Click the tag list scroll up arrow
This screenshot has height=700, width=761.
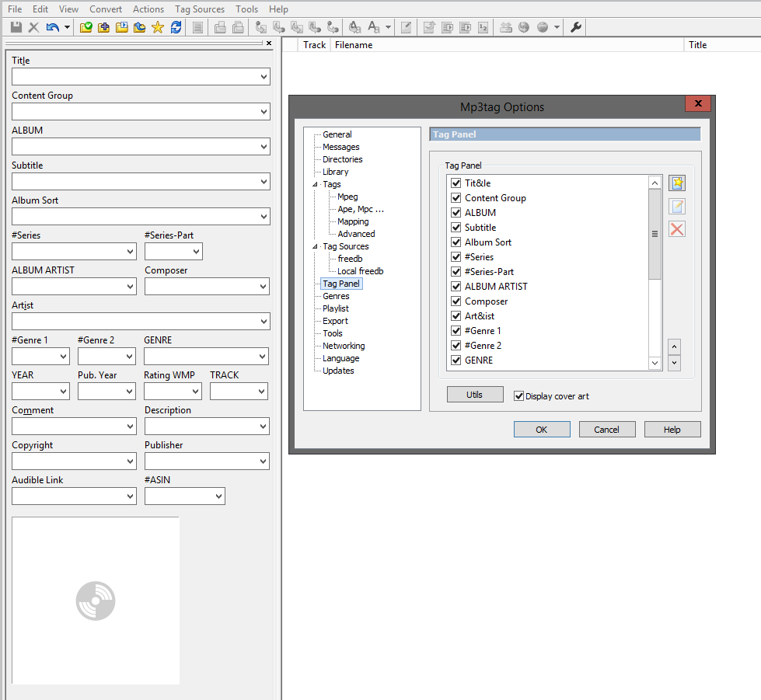655,183
